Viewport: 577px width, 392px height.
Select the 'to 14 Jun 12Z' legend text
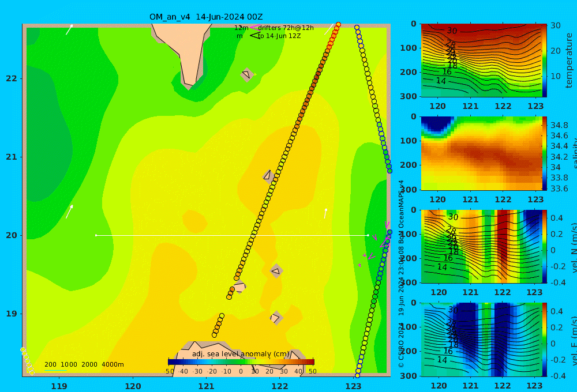279,36
